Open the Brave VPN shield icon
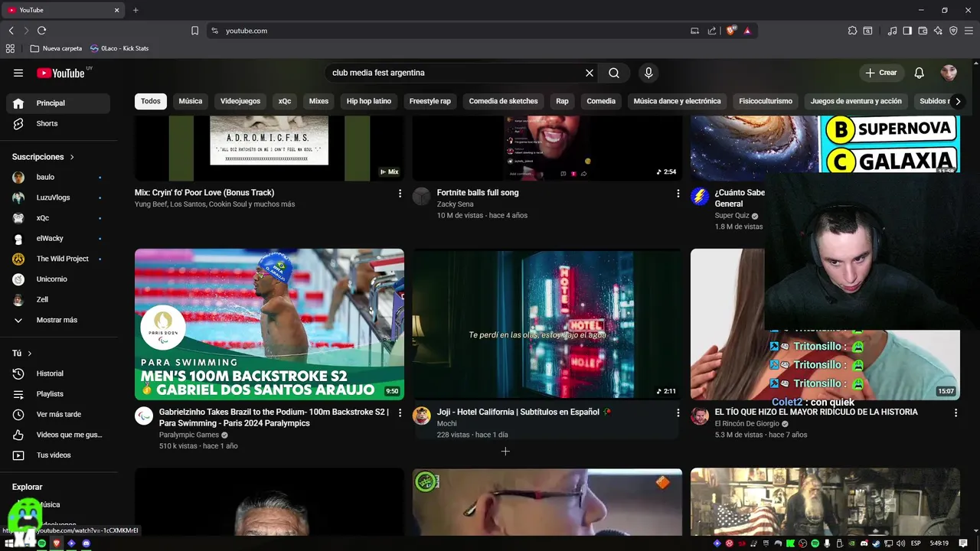 click(953, 31)
